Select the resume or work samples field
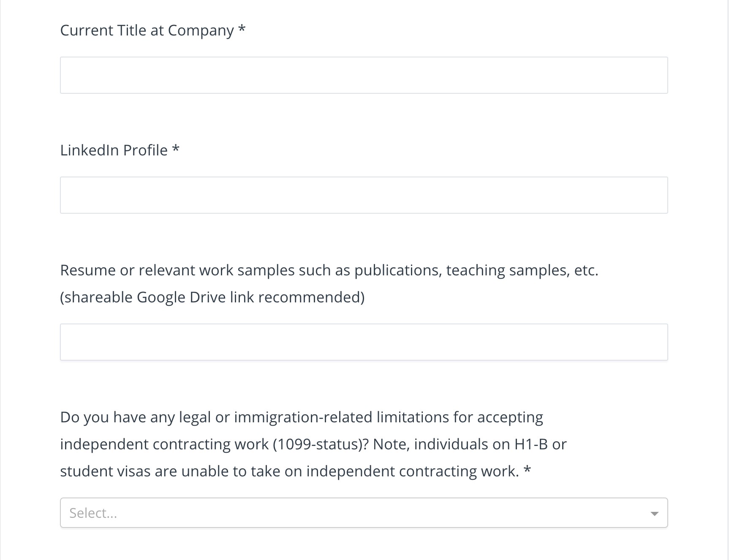 [x=364, y=342]
